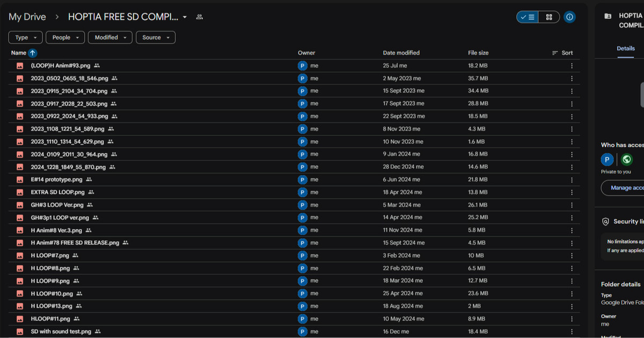This screenshot has width=644, height=338.
Task: Click the anyone-with-link globe access icon
Action: (626, 160)
